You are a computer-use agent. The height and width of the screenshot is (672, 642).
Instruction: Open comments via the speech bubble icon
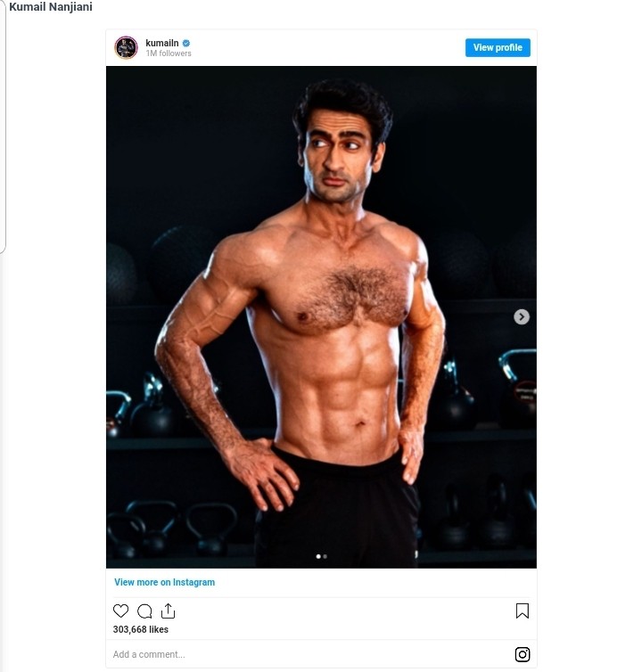[144, 611]
